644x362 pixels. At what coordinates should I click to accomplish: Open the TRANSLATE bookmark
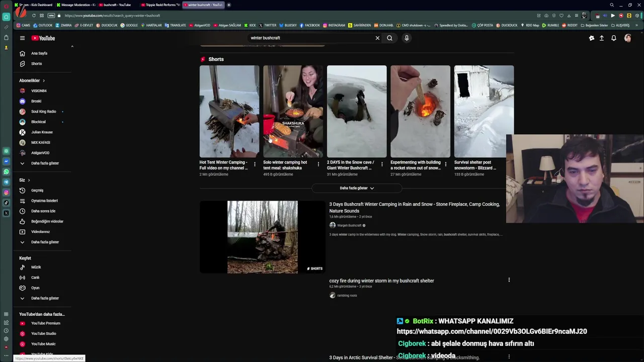(x=176, y=25)
